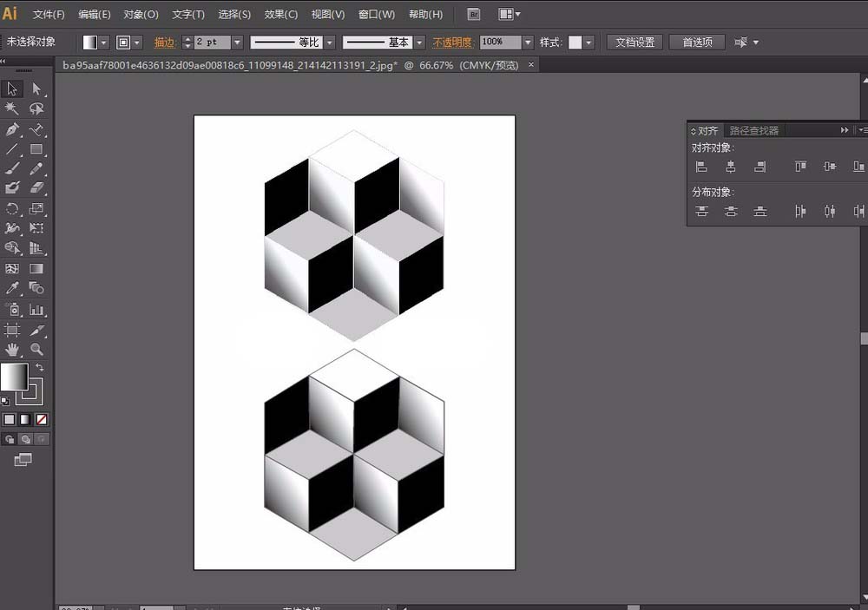The image size is (868, 610).
Task: Click the gradient fill color swatch
Action: click(15, 377)
